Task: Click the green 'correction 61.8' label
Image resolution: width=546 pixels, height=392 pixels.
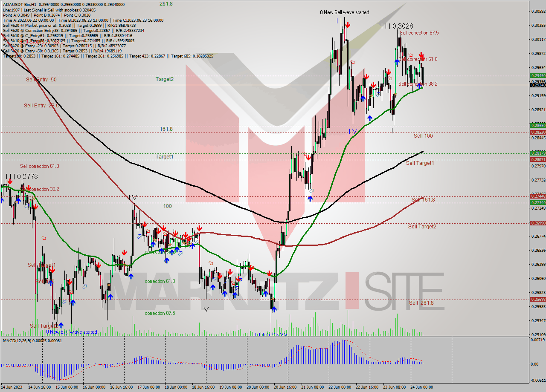Action: point(160,281)
